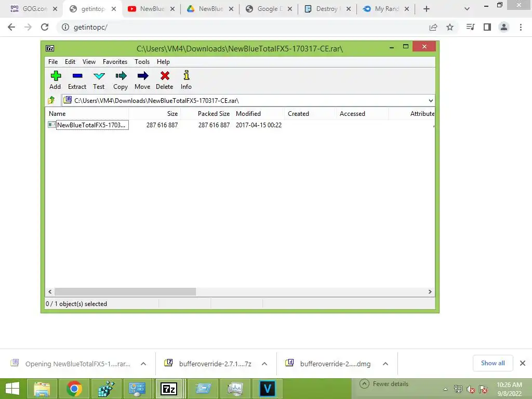Go back in Chrome
The width and height of the screenshot is (532, 399).
pyautogui.click(x=11, y=27)
